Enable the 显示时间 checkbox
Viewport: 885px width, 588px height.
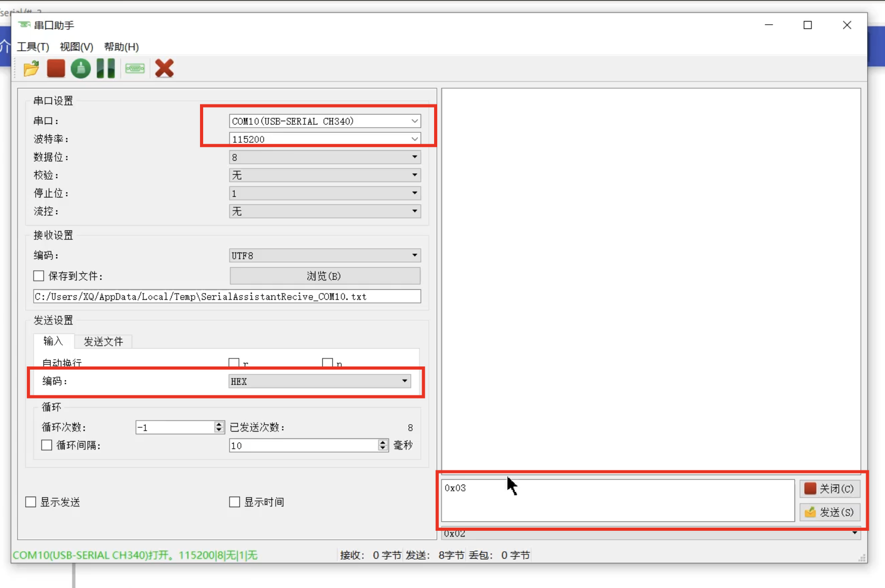click(x=235, y=502)
